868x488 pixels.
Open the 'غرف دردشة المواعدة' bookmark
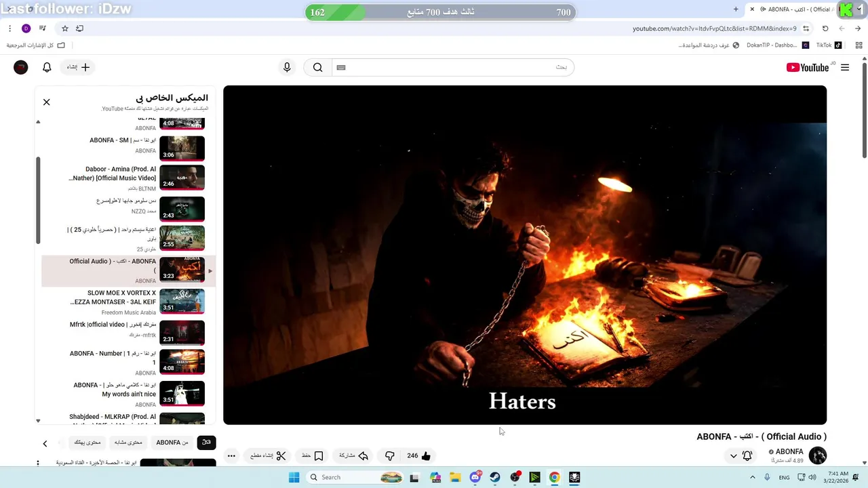pos(708,45)
